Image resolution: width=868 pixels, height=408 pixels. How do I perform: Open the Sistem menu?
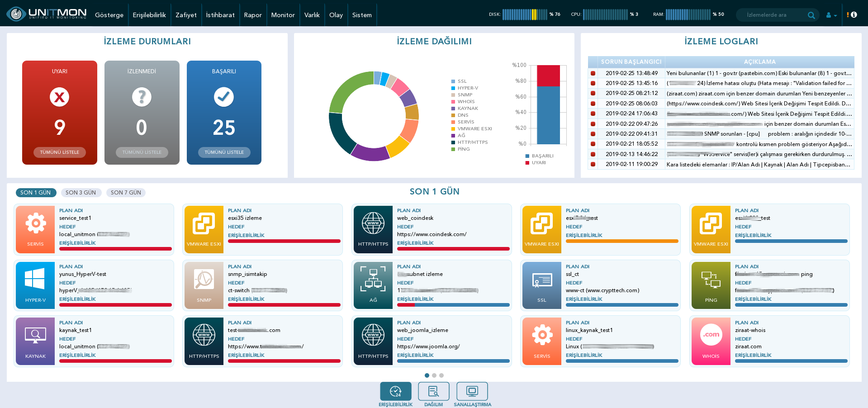pos(362,15)
